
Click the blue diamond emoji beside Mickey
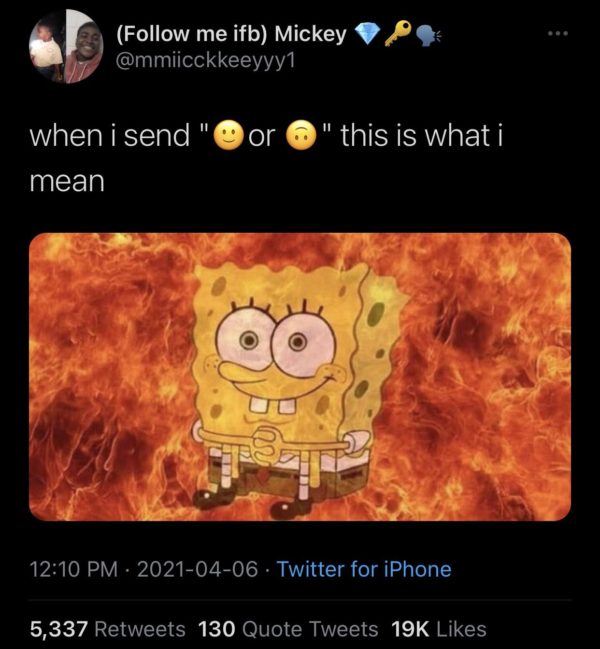368,34
